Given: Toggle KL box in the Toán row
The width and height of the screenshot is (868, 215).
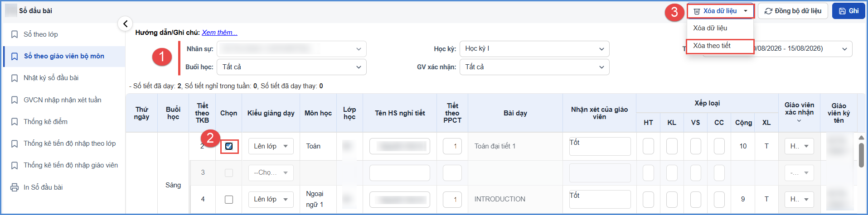Looking at the screenshot, I should click(x=672, y=146).
